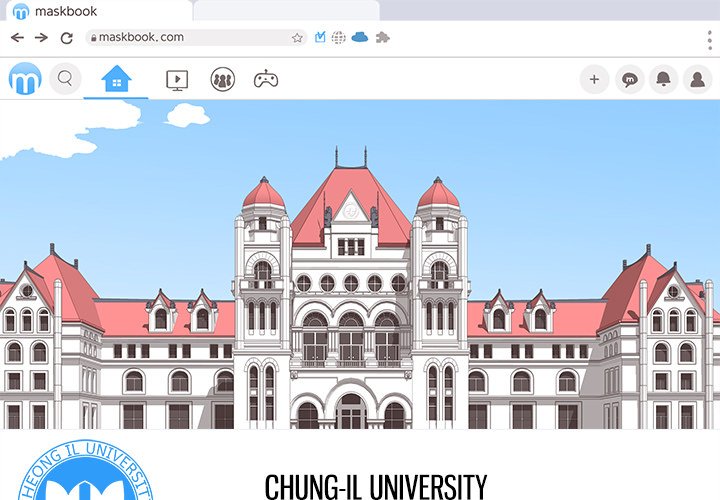
Task: Bookmark page with the star icon
Action: [297, 38]
